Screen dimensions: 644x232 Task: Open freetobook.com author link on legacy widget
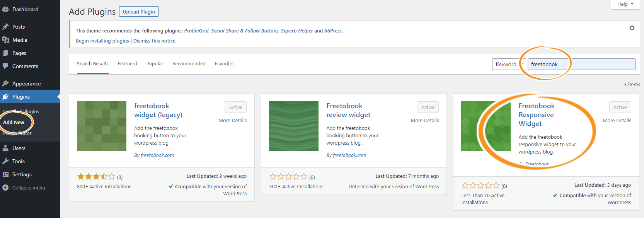click(x=157, y=155)
